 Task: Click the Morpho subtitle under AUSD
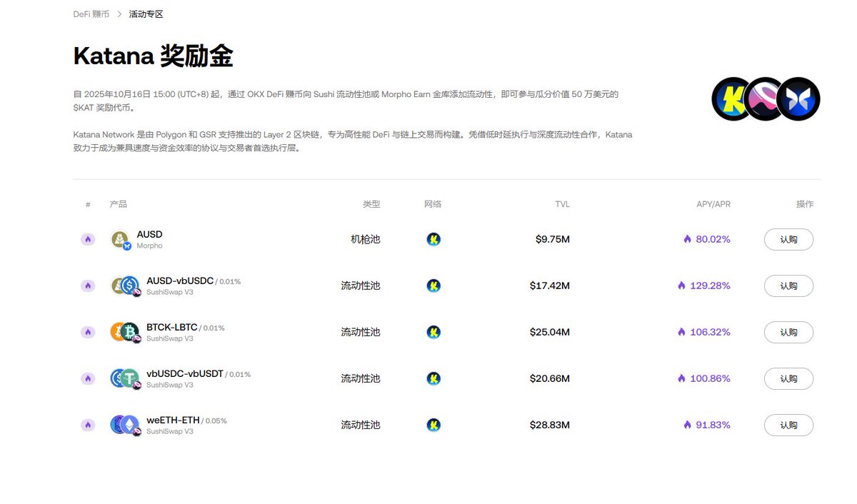pos(149,246)
